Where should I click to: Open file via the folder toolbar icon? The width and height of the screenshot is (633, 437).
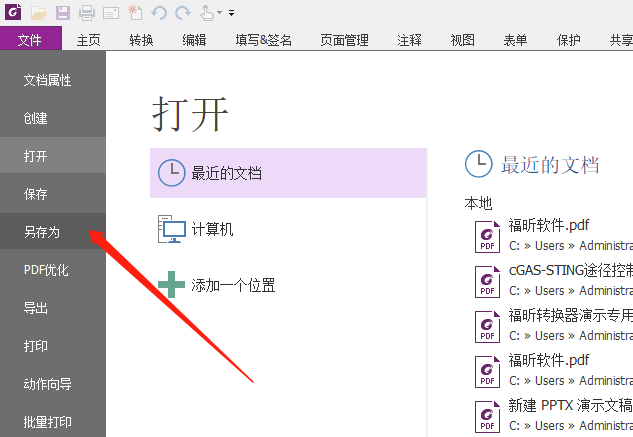pyautogui.click(x=39, y=13)
